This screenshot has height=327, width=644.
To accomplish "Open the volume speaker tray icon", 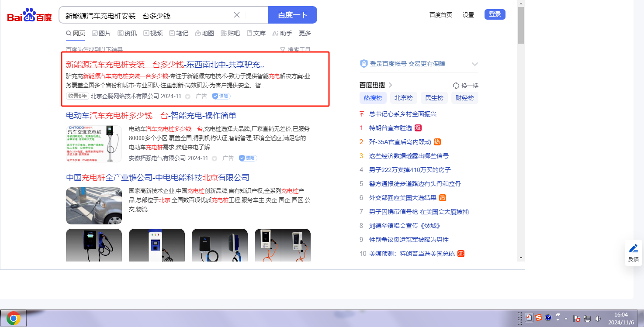I will (x=598, y=319).
